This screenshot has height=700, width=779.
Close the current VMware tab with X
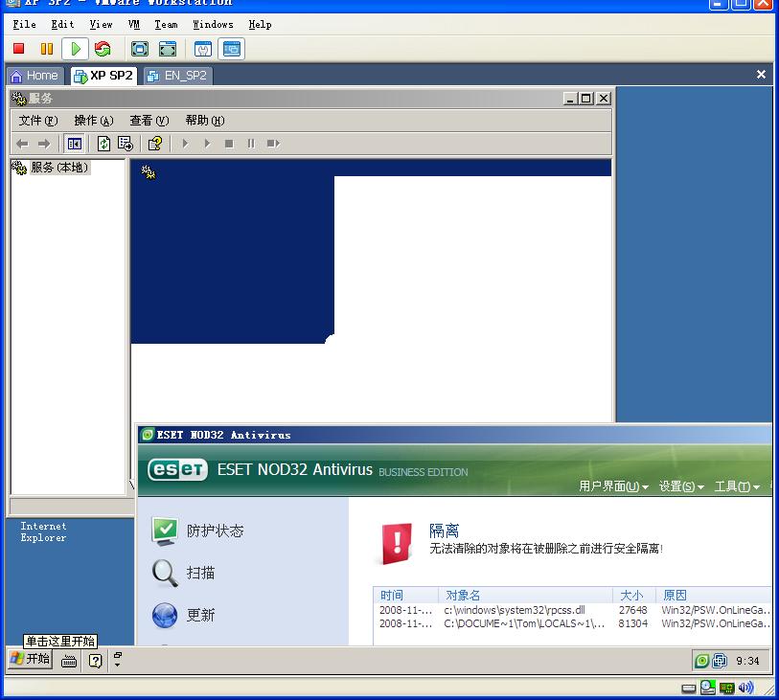point(761,75)
